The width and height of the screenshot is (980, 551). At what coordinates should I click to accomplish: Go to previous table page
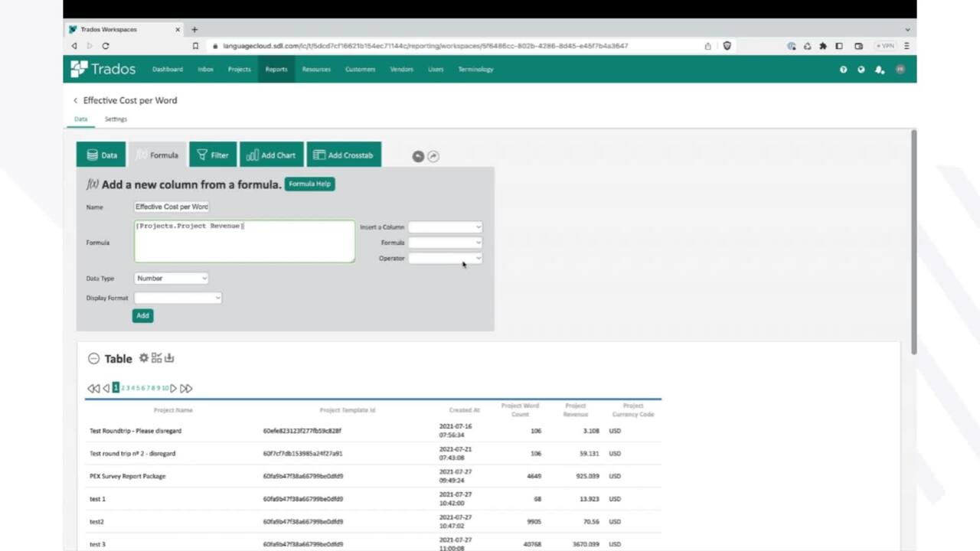pyautogui.click(x=106, y=388)
